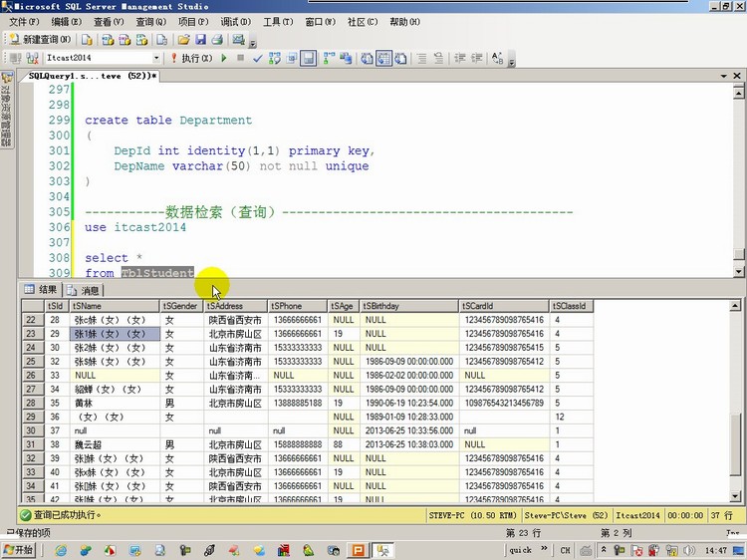Open the 文件(F) menu
747x560 pixels.
24,22
